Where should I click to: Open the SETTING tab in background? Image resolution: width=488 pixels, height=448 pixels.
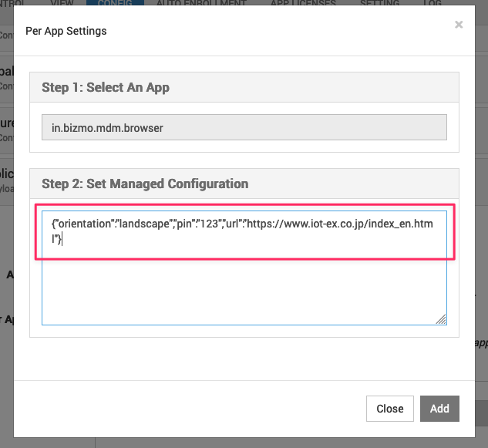(380, 2)
